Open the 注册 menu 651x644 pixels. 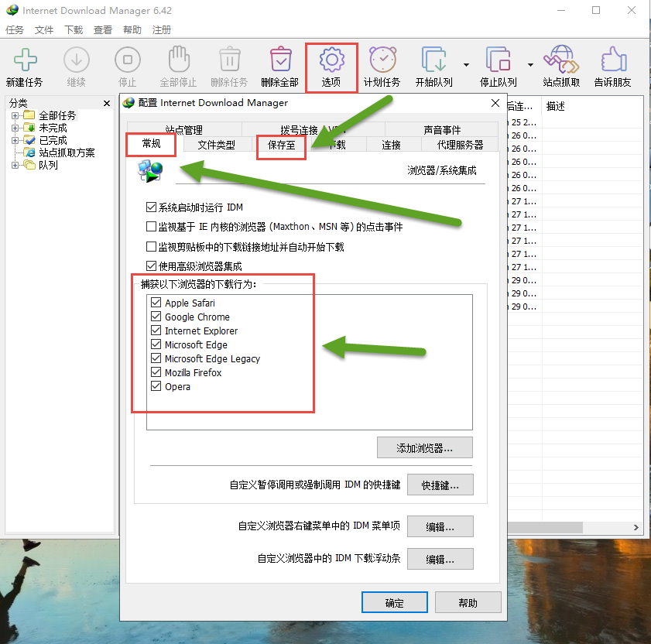tap(162, 30)
